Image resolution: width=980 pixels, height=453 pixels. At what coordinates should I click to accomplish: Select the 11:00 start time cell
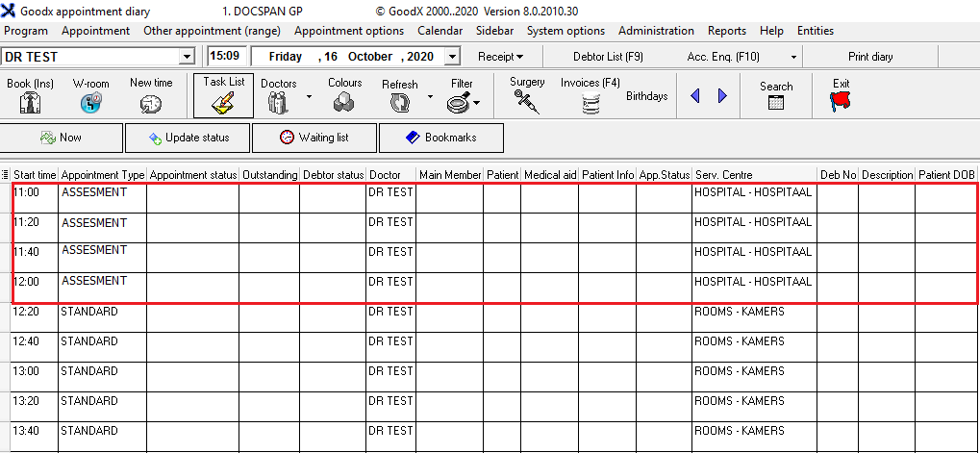35,197
